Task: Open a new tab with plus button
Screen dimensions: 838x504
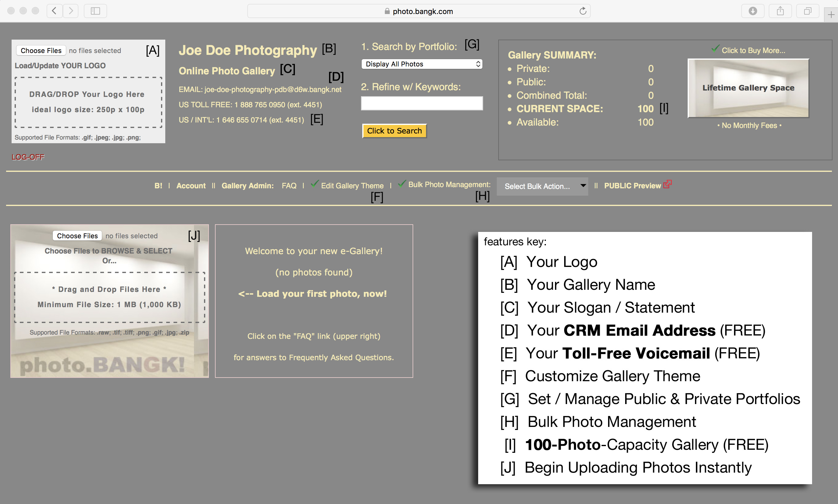Action: pos(831,15)
